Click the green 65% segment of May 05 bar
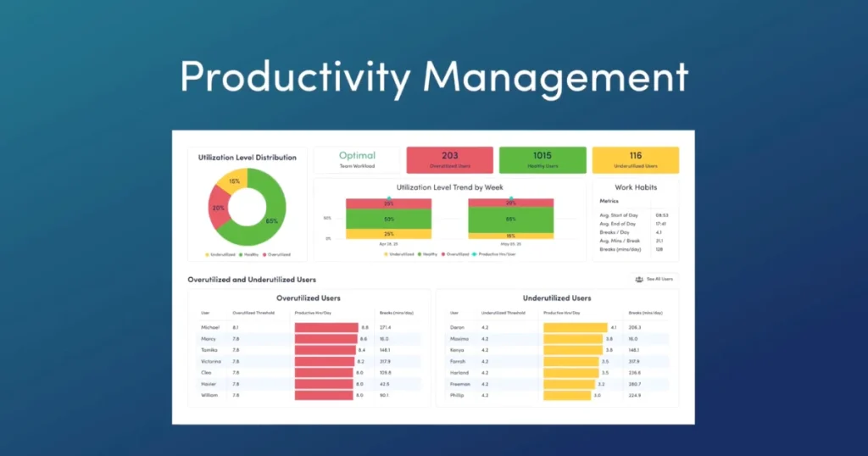 click(x=511, y=220)
